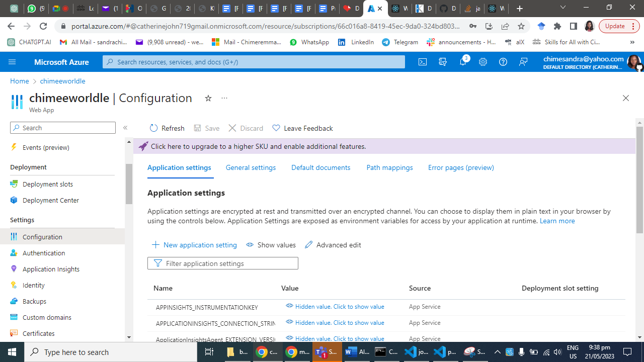
Task: Click the Backups cloud icon in sidebar
Action: (x=14, y=301)
